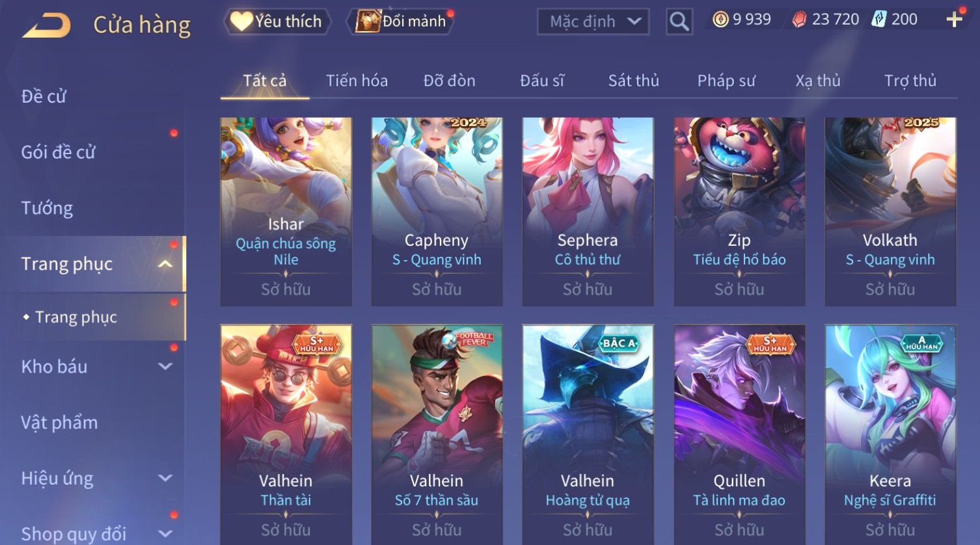The image size is (980, 545).
Task: Open the search magnifier icon
Action: coord(679,22)
